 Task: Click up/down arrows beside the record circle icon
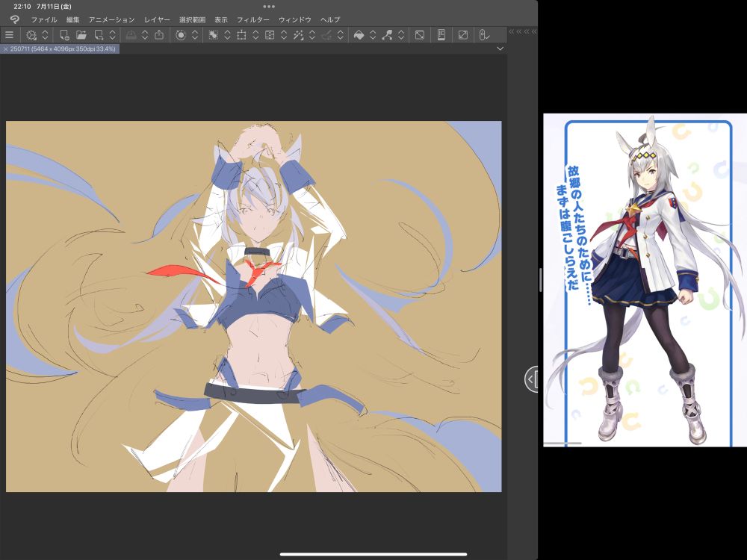195,35
